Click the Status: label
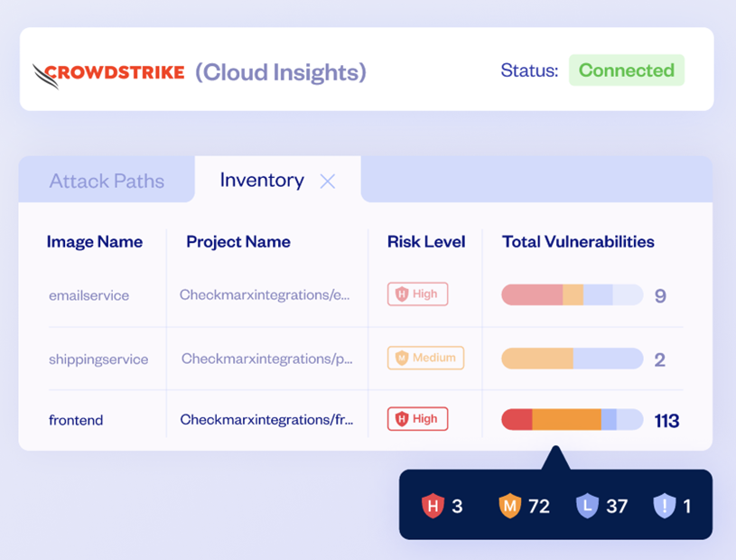This screenshot has height=560, width=736. pyautogui.click(x=529, y=70)
